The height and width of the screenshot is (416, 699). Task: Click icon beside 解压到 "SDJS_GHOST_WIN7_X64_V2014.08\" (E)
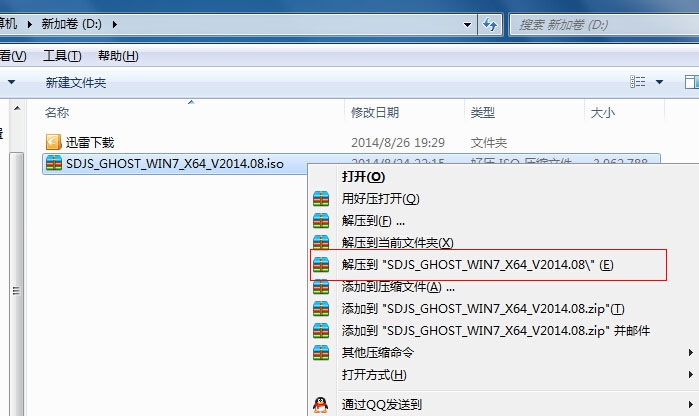321,264
